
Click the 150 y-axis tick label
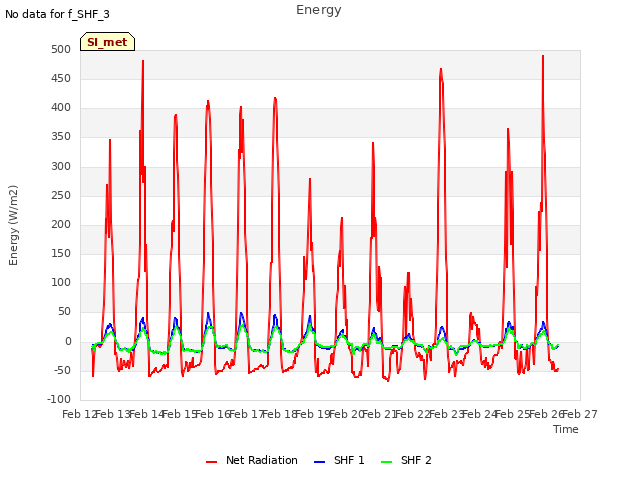[x=61, y=253]
